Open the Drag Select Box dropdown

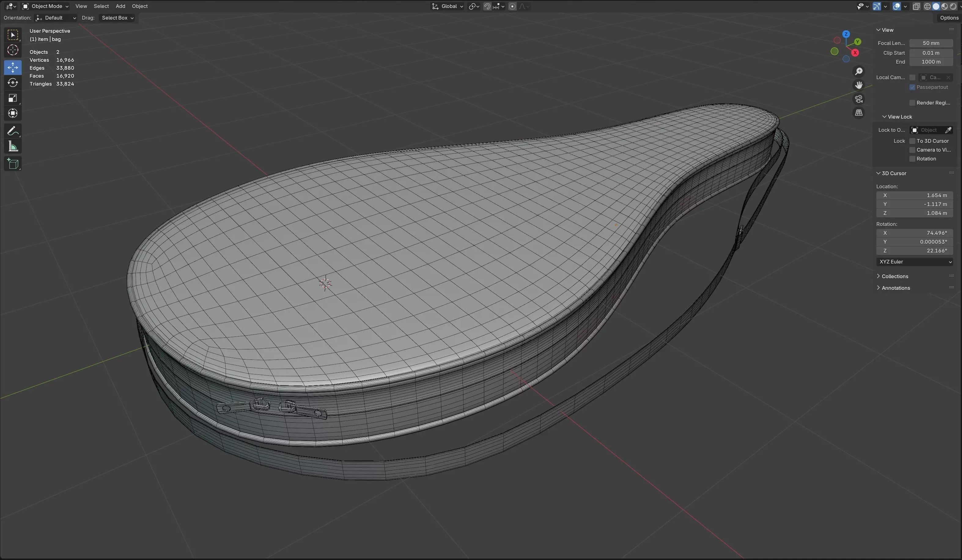pos(116,18)
